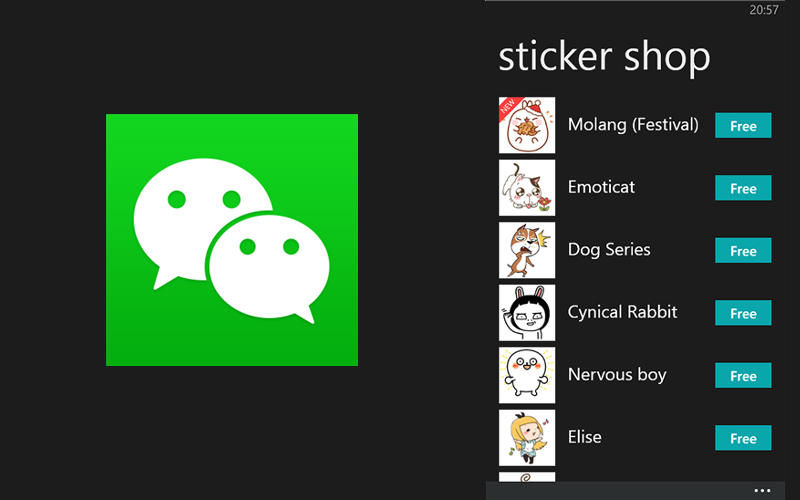Select the Nervous boy title text
This screenshot has width=800, height=500.
(x=617, y=375)
